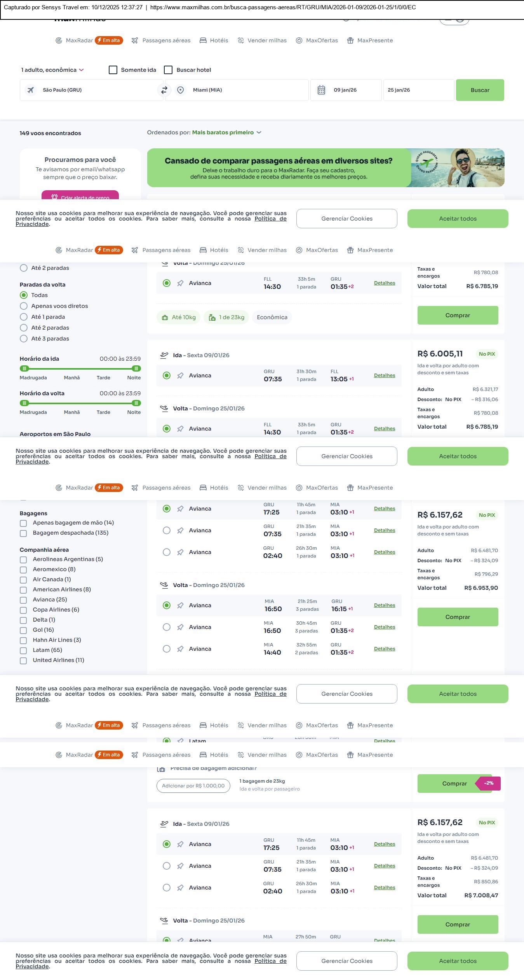Select 'Apenas voos diretos' for return stops

[24, 306]
